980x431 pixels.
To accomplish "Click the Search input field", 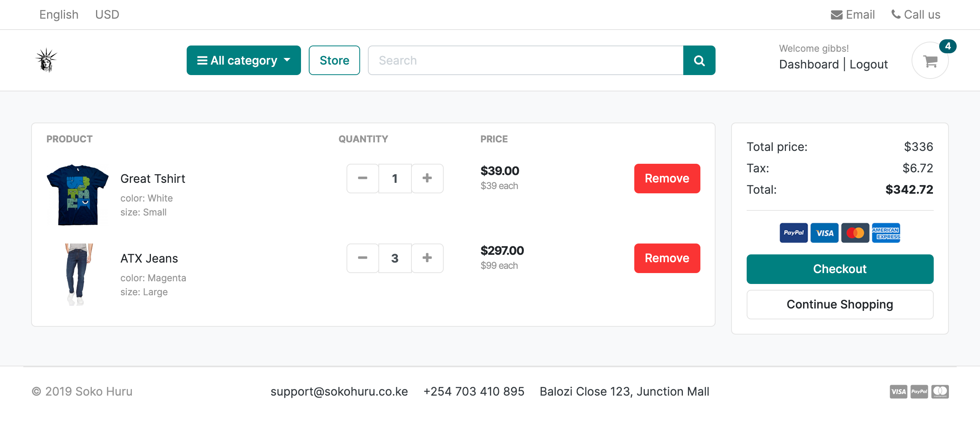I will tap(525, 60).
